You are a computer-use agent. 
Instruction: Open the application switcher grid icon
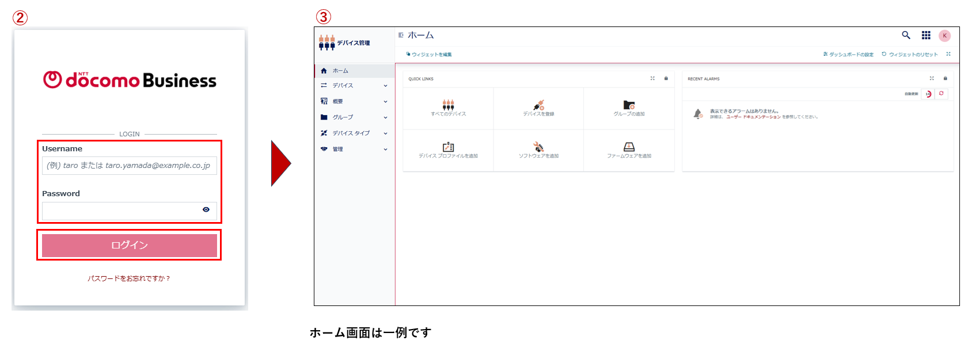(926, 35)
